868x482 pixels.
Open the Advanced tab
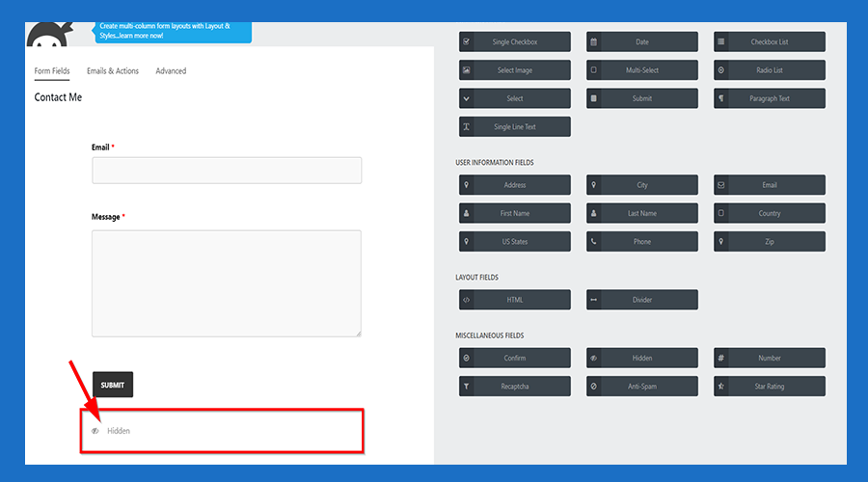click(171, 71)
